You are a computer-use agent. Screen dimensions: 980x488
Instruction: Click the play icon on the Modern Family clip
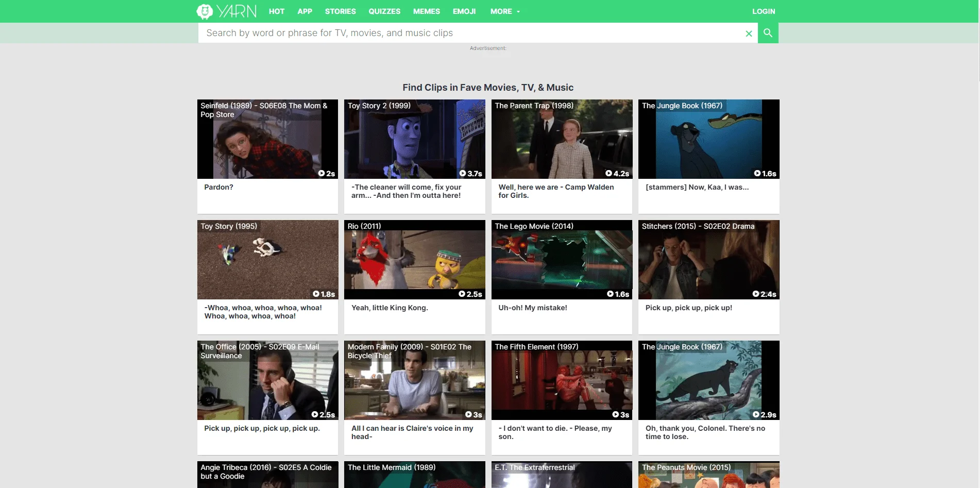point(468,415)
